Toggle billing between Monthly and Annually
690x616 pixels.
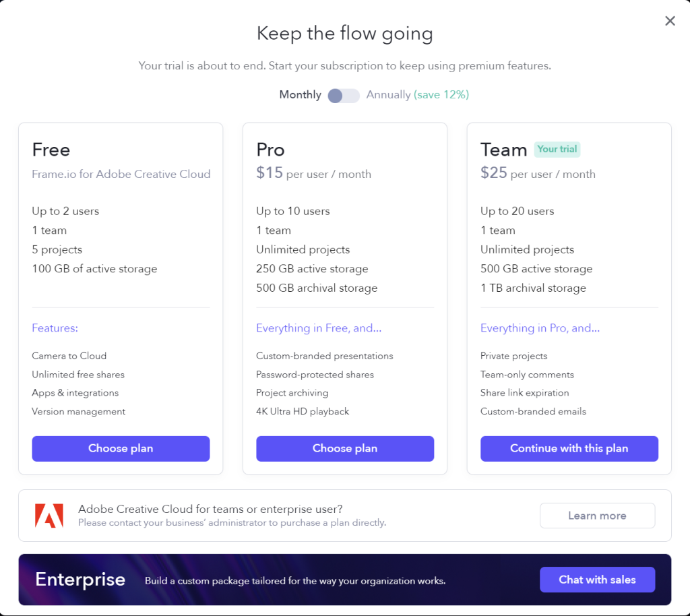tap(344, 96)
